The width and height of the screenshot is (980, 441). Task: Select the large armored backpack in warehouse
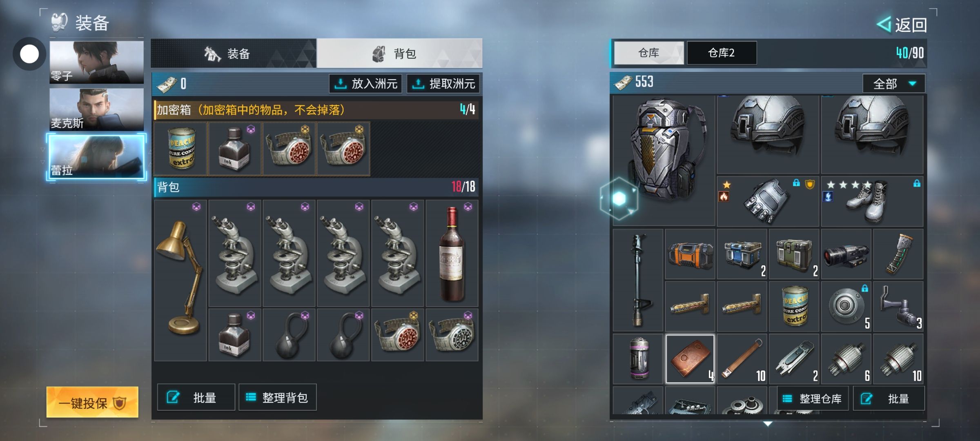(664, 160)
